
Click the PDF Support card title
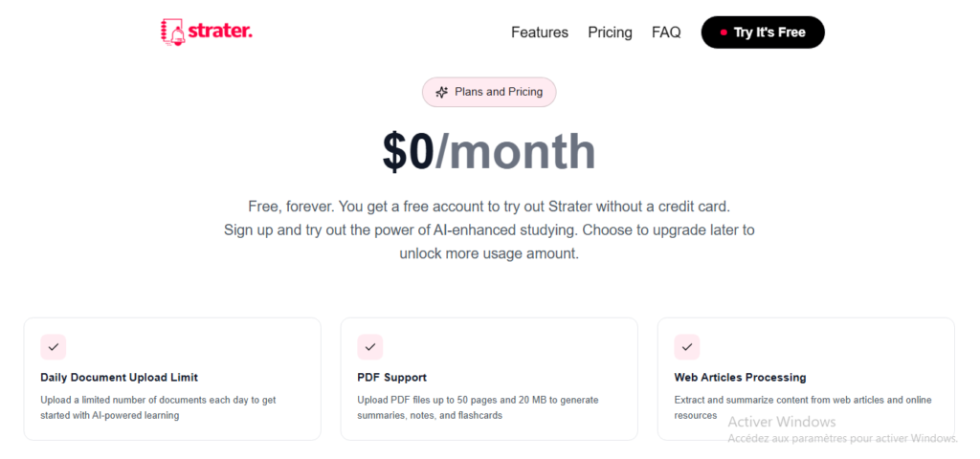[392, 378]
